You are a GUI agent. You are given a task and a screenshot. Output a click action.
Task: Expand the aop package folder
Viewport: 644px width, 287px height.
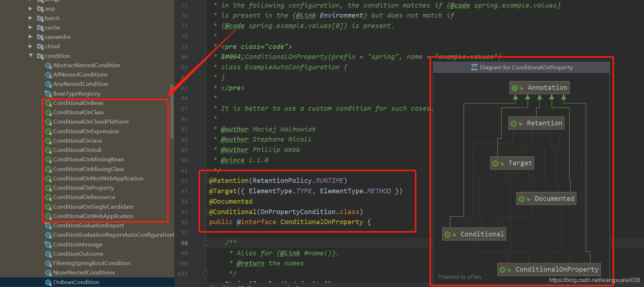click(31, 8)
